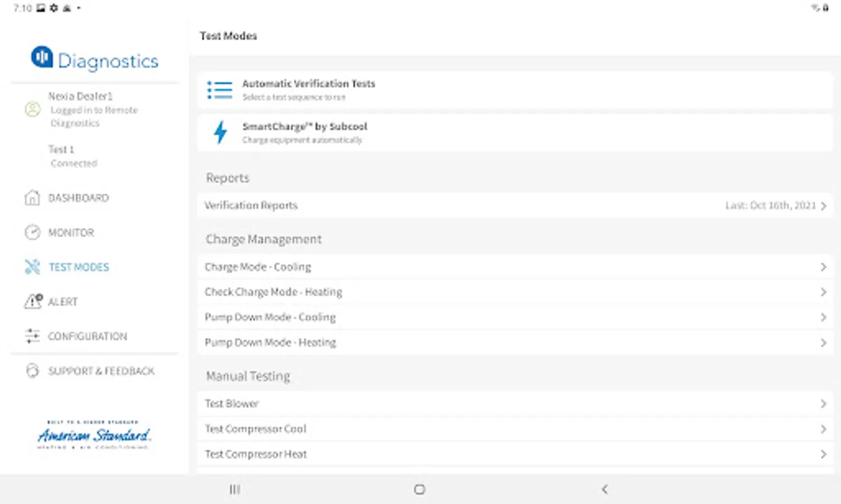Expand the Verification Reports chevron

pyautogui.click(x=823, y=206)
